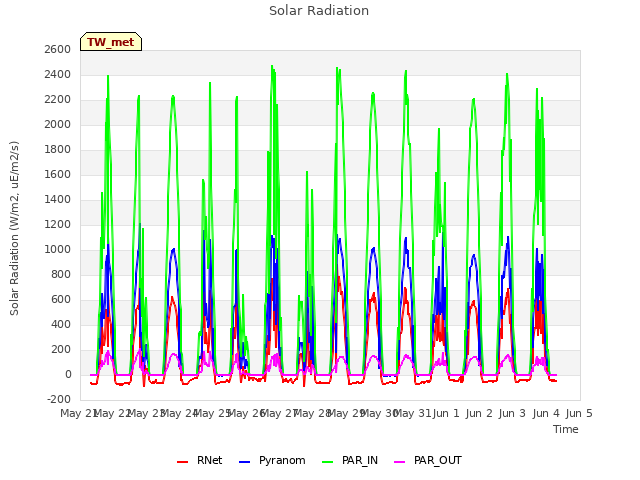Click the blue Pyranom legend color marker
This screenshot has width=640, height=480.
[x=244, y=462]
